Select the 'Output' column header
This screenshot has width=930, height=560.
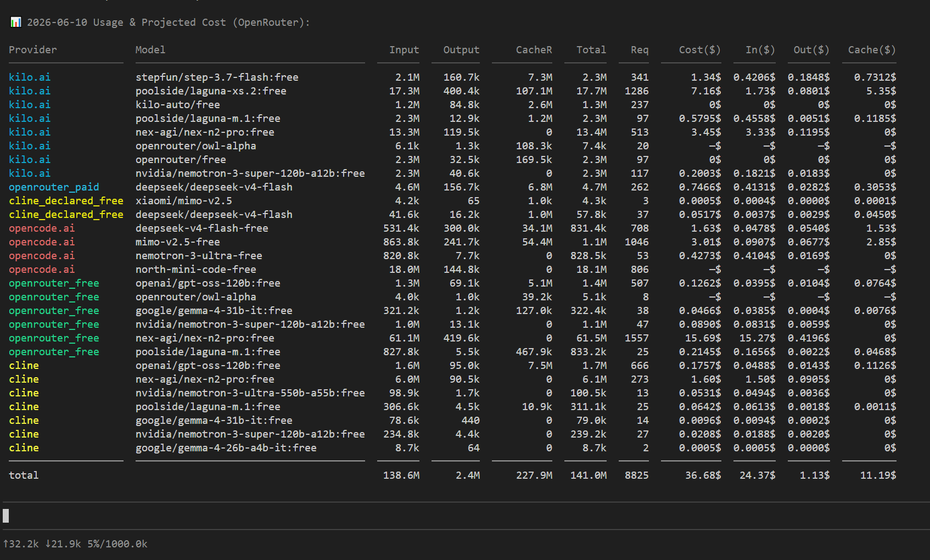(x=461, y=50)
